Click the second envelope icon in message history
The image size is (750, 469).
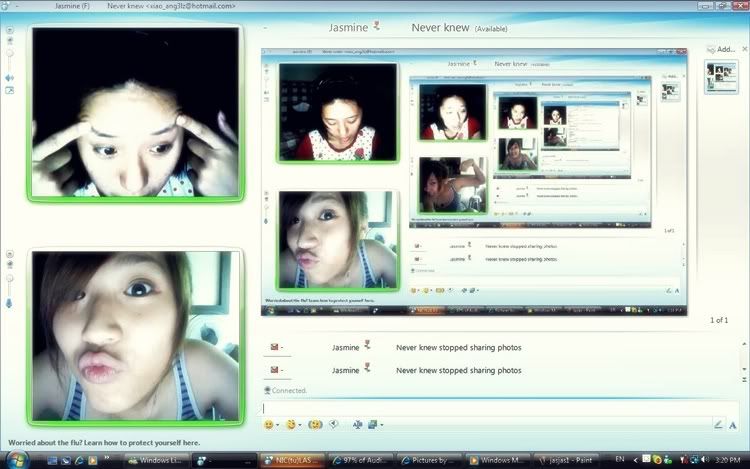(274, 370)
